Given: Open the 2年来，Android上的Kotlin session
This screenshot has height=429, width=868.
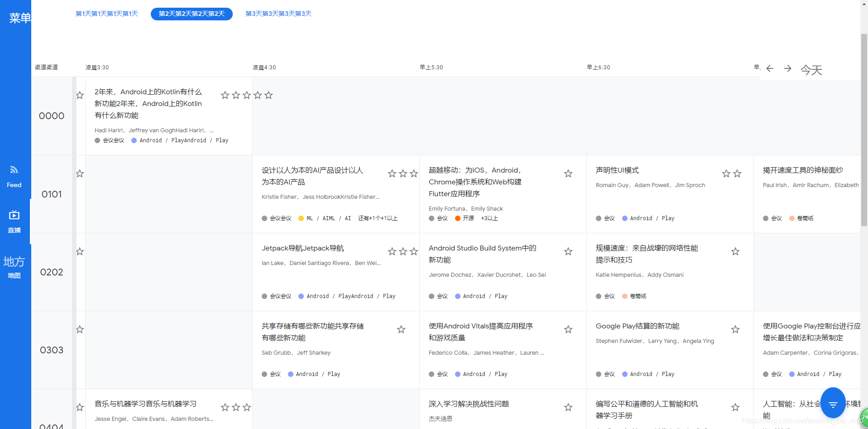Looking at the screenshot, I should 148,103.
